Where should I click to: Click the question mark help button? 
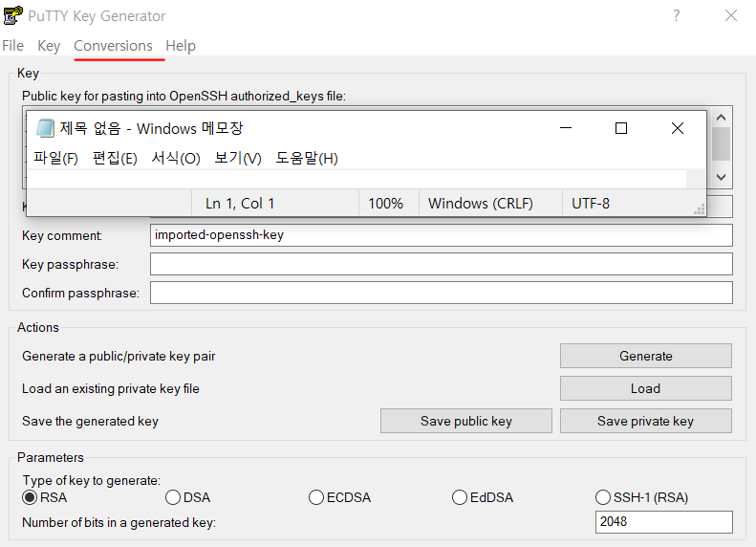pos(677,16)
